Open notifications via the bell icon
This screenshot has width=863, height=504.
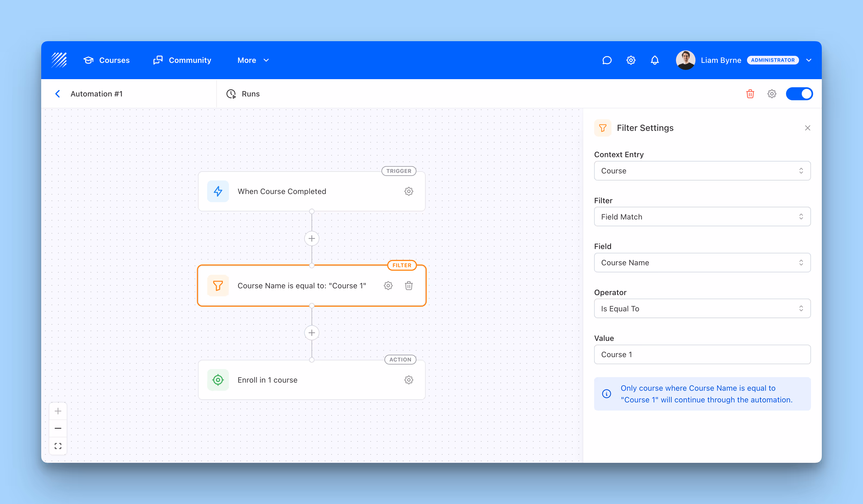(655, 60)
